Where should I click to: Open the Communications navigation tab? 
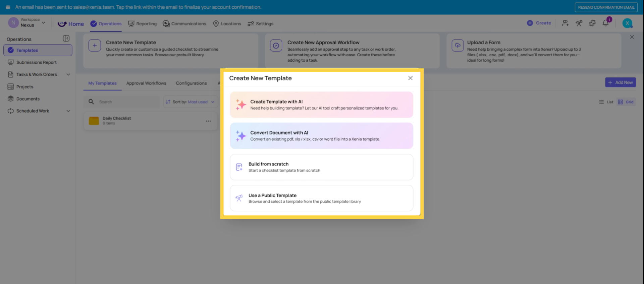pos(184,24)
